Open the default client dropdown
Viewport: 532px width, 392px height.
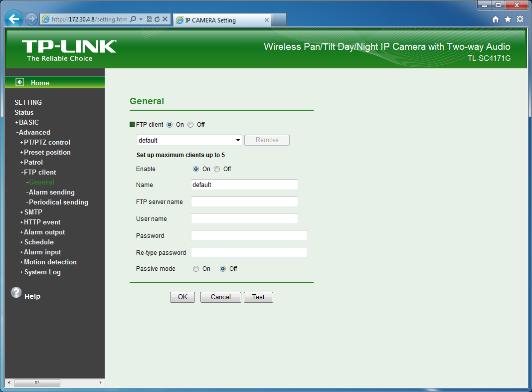pos(189,140)
